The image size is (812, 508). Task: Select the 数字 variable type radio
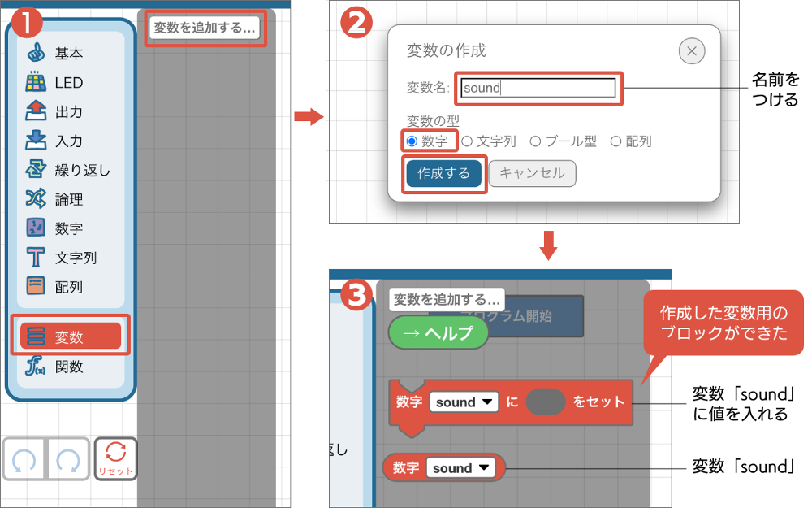click(x=412, y=141)
